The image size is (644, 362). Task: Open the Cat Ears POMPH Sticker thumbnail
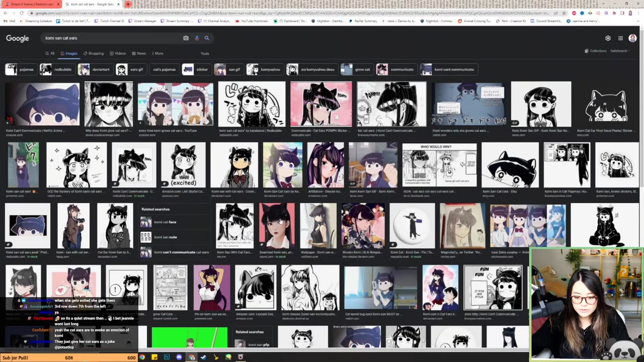tap(321, 104)
